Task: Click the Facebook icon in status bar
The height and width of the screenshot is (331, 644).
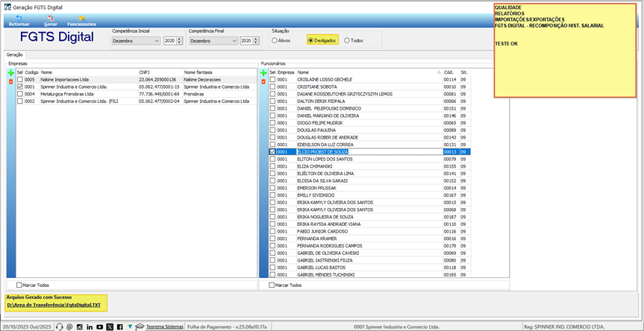Action: (119, 327)
